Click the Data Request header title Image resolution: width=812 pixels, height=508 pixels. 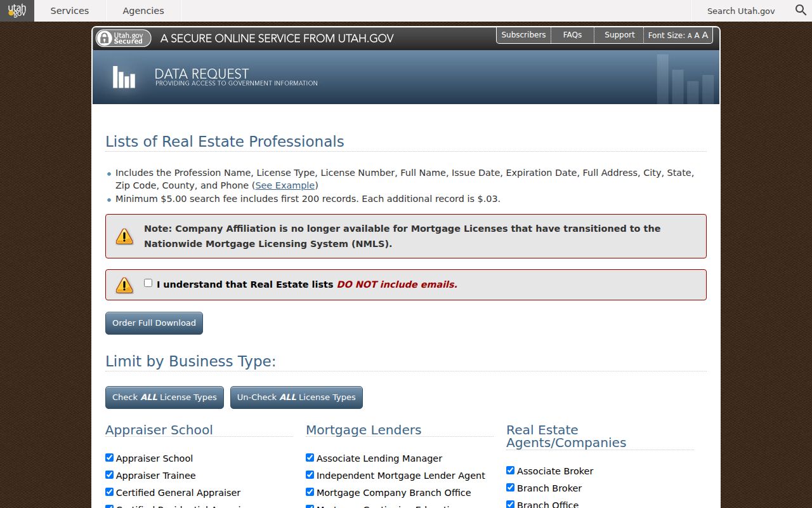(x=202, y=74)
